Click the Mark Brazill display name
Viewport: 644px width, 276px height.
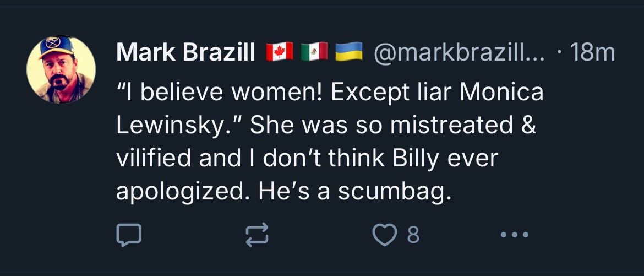185,53
